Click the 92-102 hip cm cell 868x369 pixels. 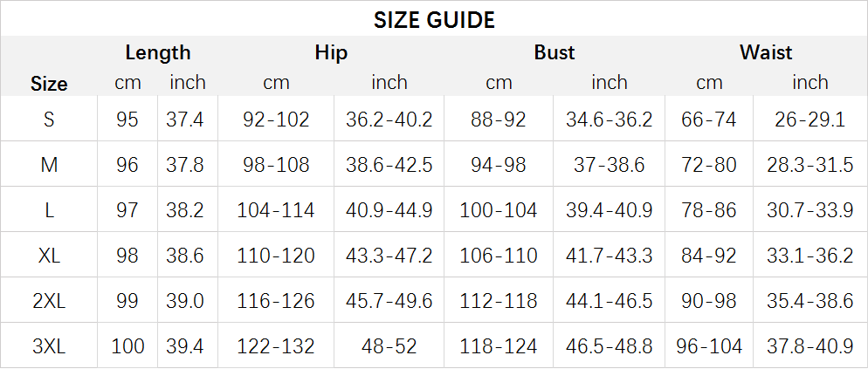tap(276, 119)
